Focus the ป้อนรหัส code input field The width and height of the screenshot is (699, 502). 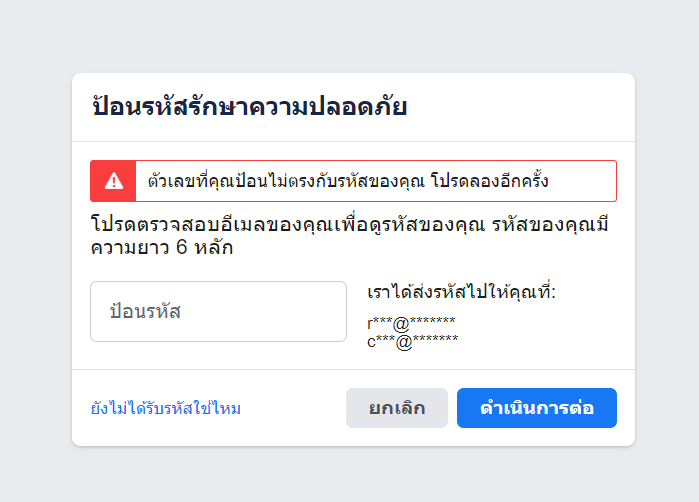pos(218,311)
